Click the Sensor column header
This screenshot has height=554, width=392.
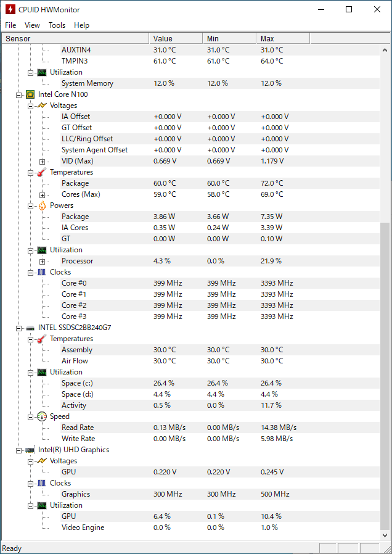(76, 38)
